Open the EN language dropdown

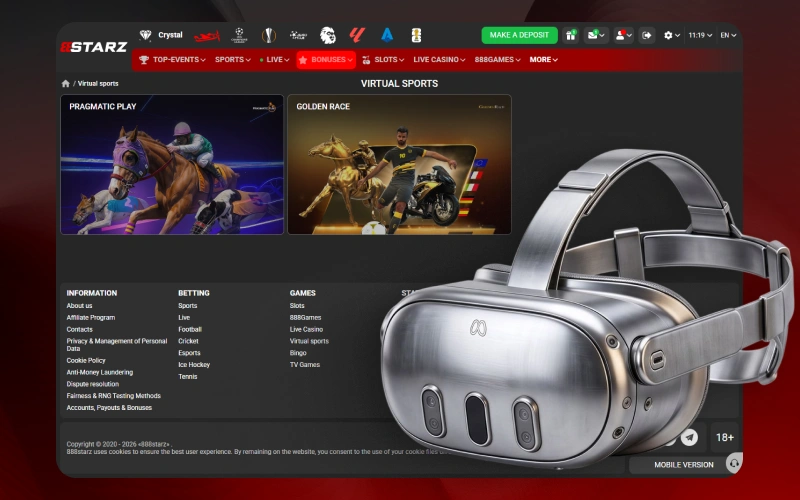pos(728,35)
